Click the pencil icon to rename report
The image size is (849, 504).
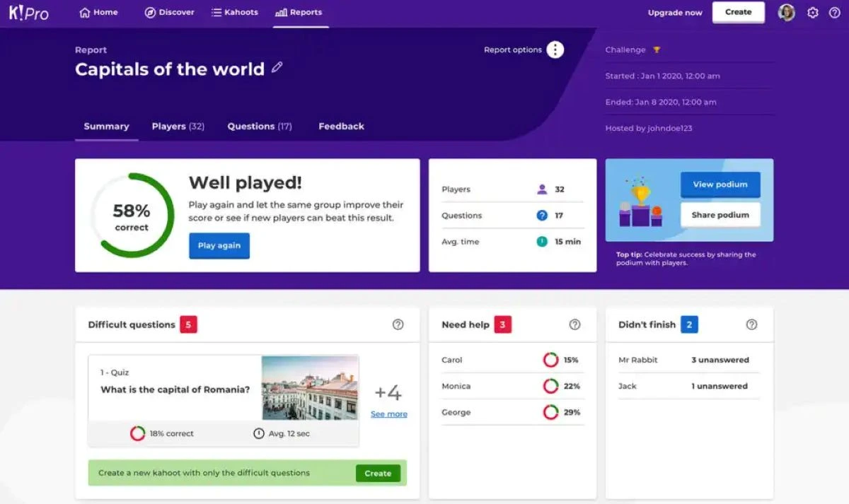(x=277, y=67)
